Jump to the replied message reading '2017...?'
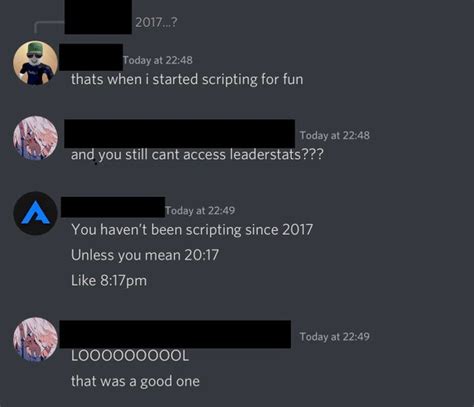474x407 pixels. (x=156, y=22)
